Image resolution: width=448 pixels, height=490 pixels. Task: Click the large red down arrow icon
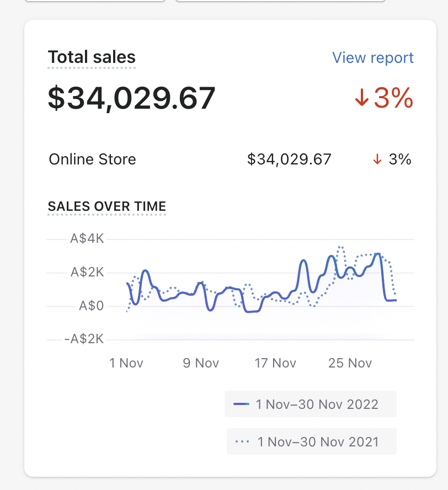pyautogui.click(x=362, y=98)
